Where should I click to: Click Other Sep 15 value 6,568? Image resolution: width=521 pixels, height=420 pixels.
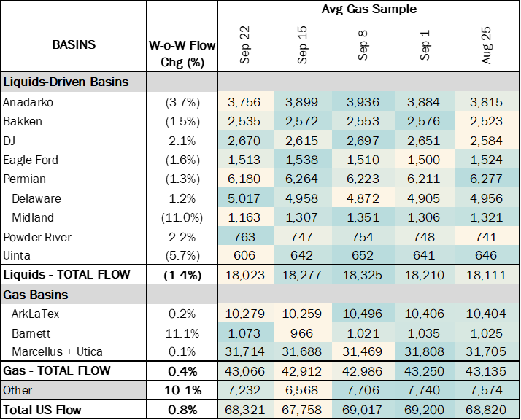[x=302, y=390]
